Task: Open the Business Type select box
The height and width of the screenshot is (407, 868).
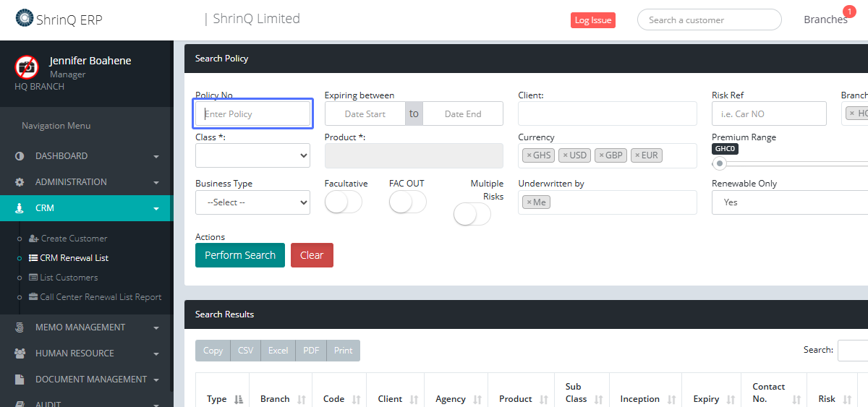Action: tap(252, 202)
